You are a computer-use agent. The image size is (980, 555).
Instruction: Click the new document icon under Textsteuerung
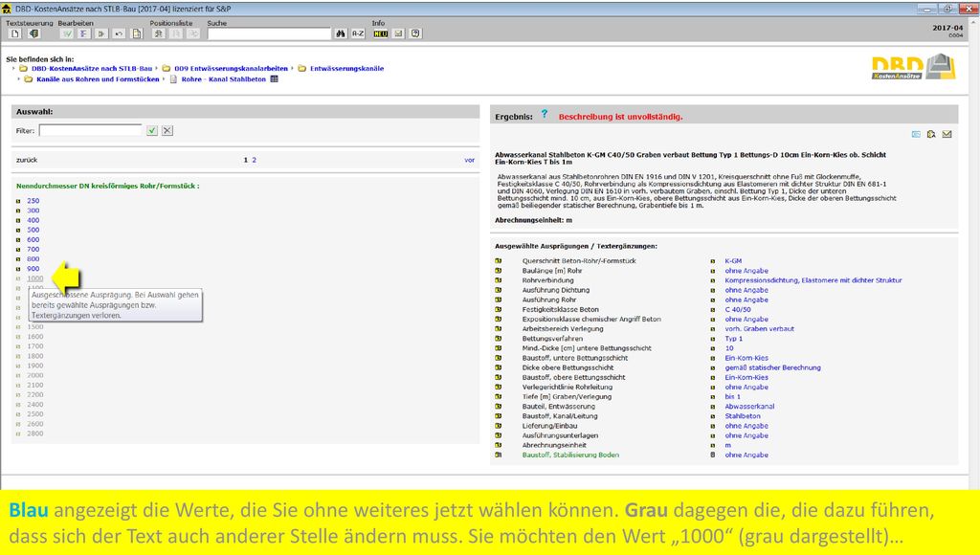15,33
